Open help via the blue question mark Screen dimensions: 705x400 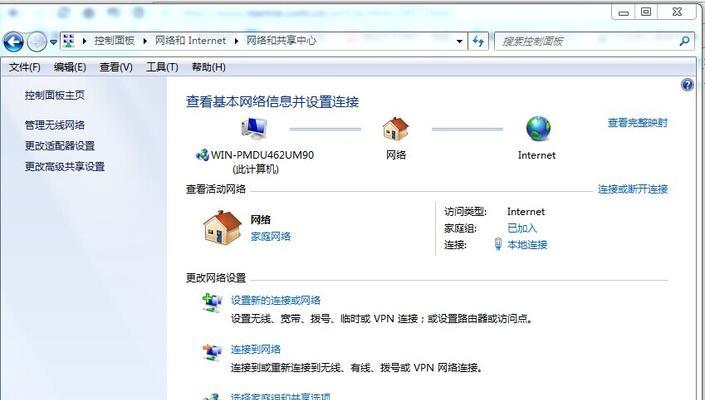point(687,85)
